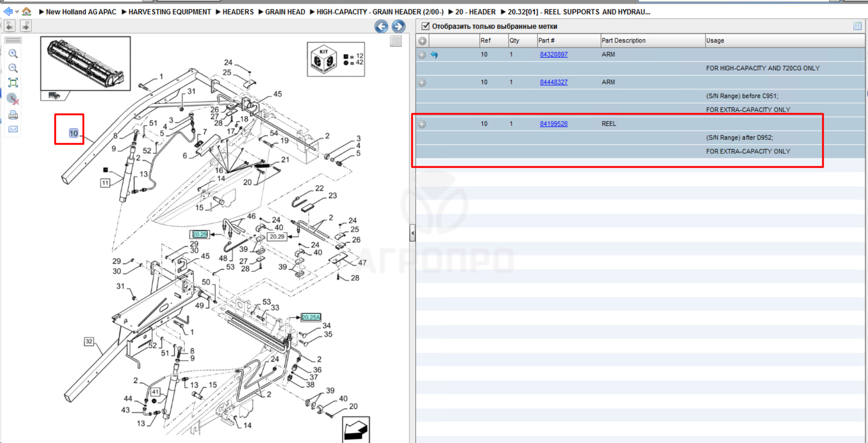Screen dimensions: 868x443
Task: Select 'FOR HIGH-CAPACITY AND 720CG ONLY' usage text
Action: point(763,68)
